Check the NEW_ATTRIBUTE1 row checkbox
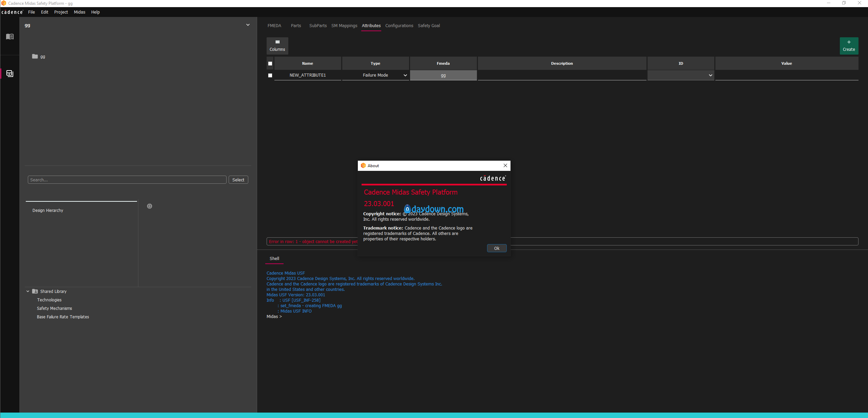This screenshot has height=418, width=868. point(270,75)
